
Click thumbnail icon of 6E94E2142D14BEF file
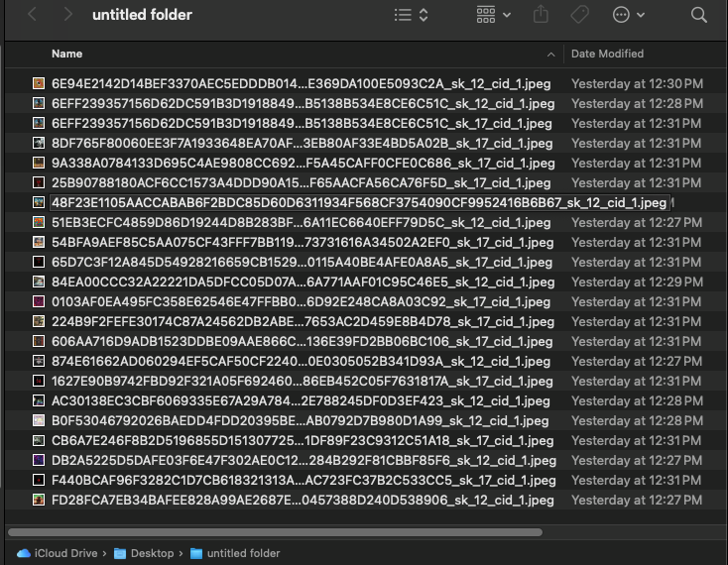point(39,83)
